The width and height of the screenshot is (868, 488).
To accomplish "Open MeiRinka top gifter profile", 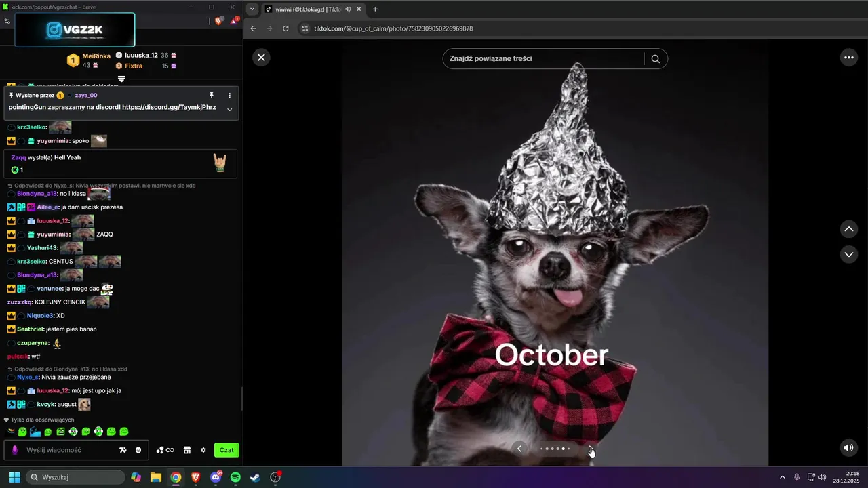I will 96,56.
